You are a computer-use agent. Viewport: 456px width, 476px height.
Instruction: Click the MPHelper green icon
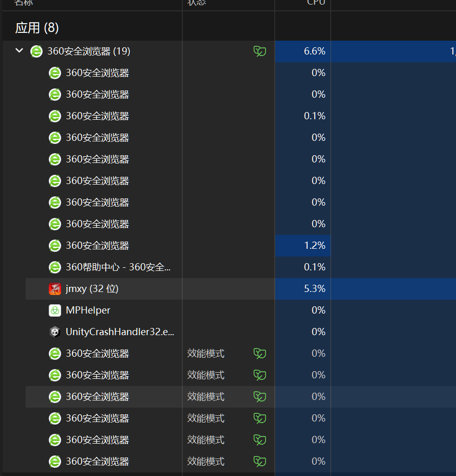coord(55,310)
